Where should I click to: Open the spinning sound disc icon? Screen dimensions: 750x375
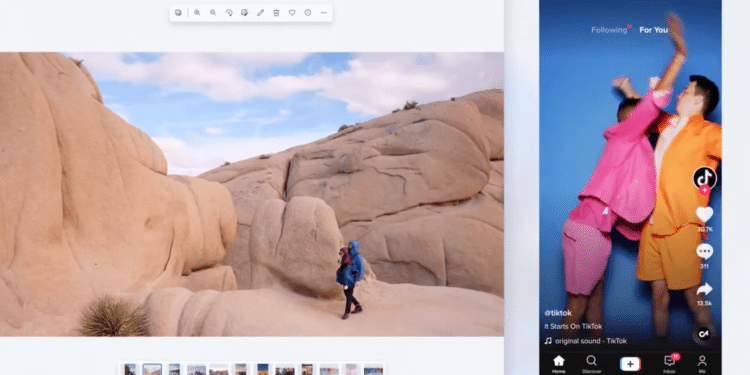pos(704,334)
